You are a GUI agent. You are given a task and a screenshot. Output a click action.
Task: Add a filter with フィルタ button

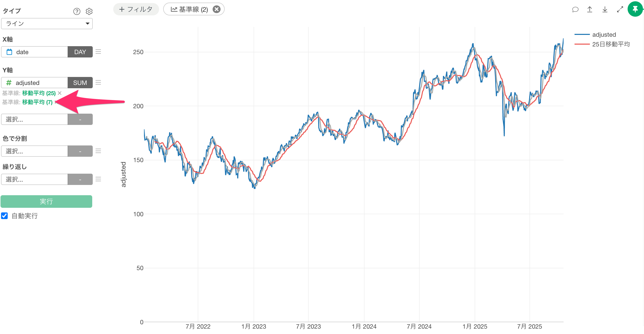(x=136, y=9)
